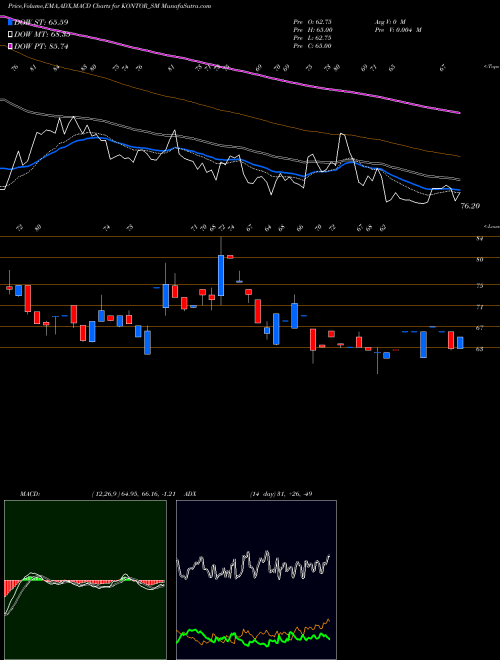Click the 67 price axis label

pos(479,327)
